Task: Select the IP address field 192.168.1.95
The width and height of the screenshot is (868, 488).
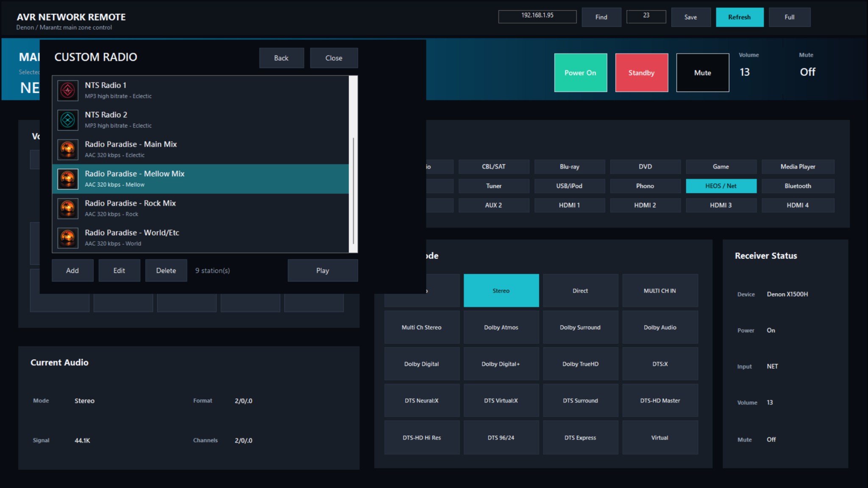Action: point(537,17)
